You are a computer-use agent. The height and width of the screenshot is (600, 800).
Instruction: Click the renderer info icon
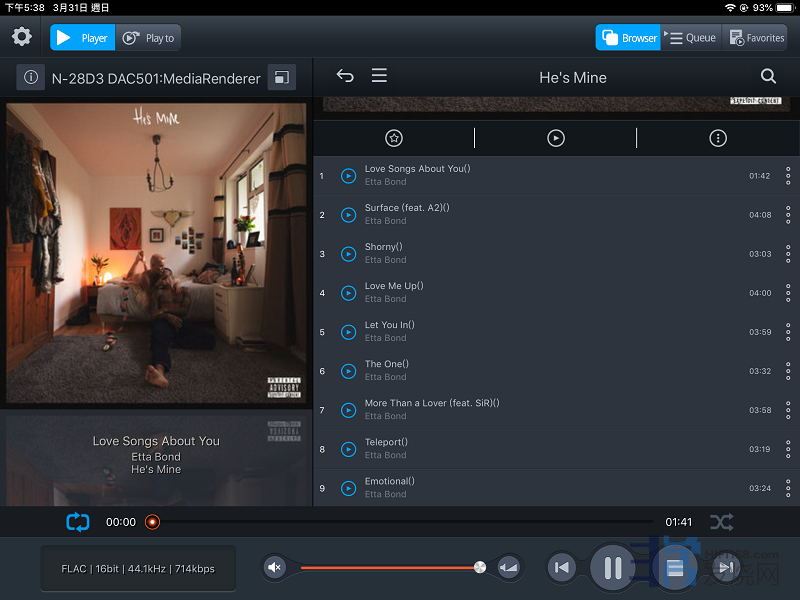coord(31,78)
